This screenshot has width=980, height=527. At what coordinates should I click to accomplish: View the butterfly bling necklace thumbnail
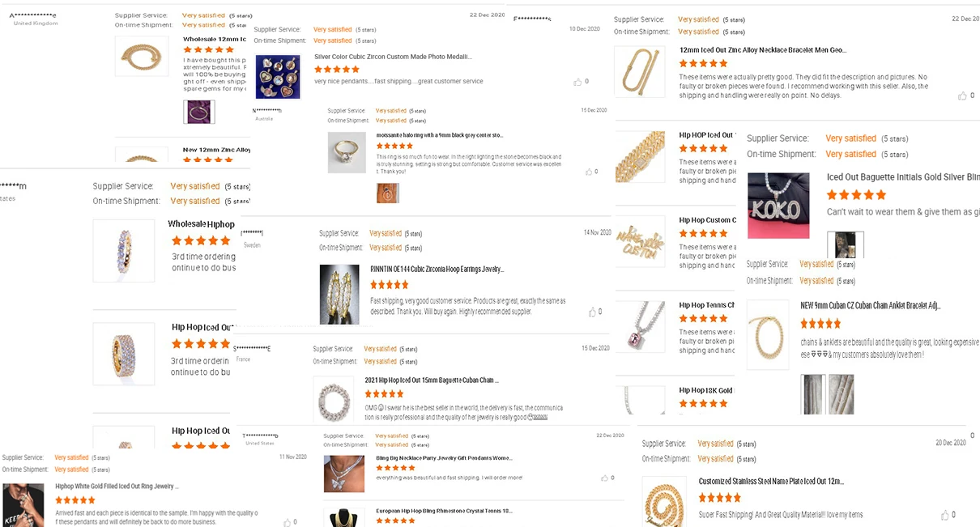coord(344,474)
